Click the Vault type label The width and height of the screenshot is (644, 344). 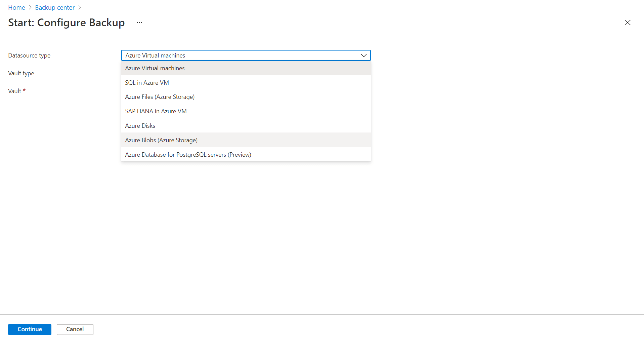[x=21, y=73]
